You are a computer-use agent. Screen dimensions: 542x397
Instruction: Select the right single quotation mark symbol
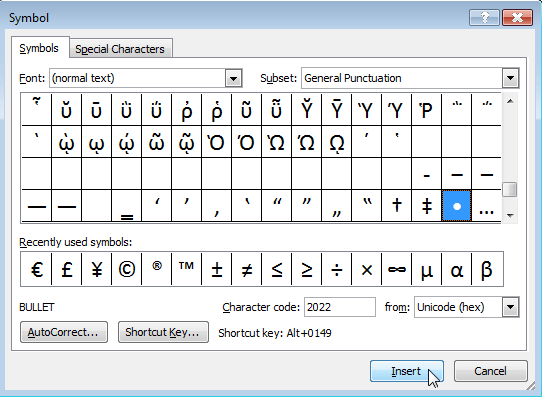click(186, 206)
